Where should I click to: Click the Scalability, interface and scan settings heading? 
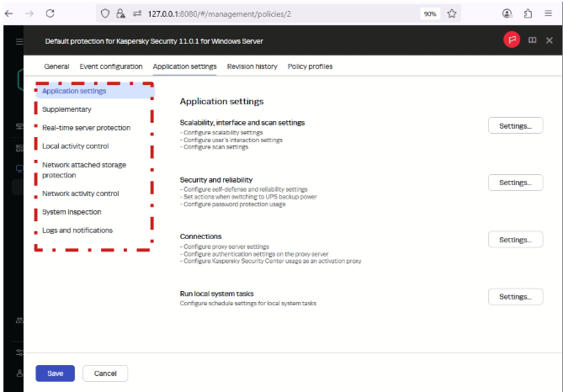coord(242,123)
